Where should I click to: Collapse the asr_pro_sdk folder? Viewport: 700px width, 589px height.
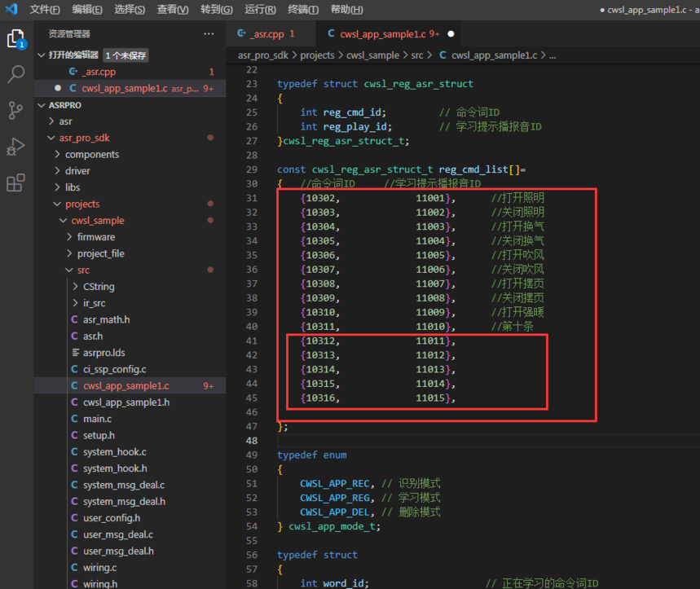(x=51, y=138)
